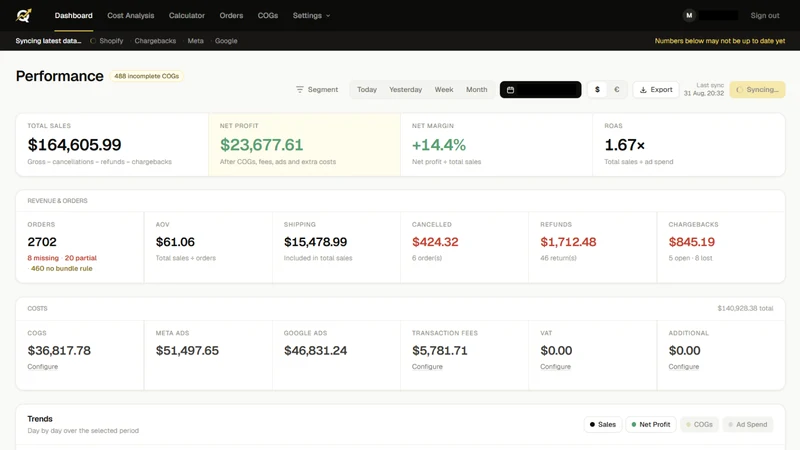This screenshot has width=800, height=450.
Task: Toggle the Sales trend series
Action: [x=603, y=424]
